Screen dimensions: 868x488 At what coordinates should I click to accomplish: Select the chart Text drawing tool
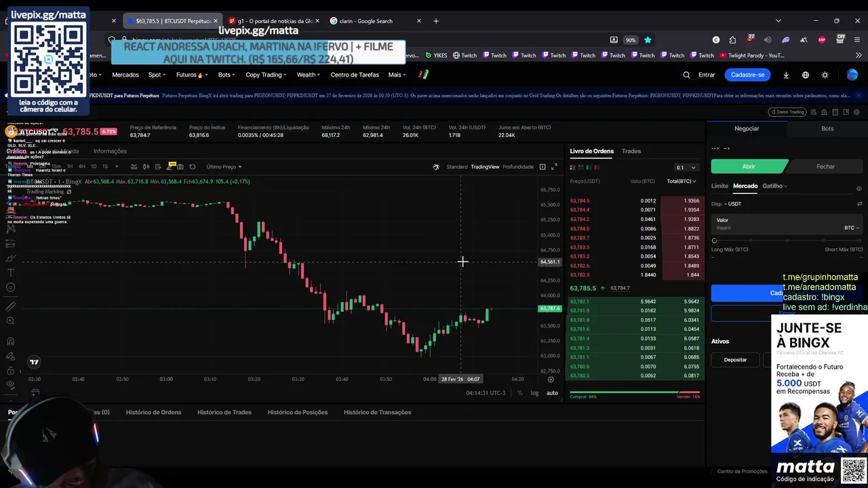(x=10, y=272)
